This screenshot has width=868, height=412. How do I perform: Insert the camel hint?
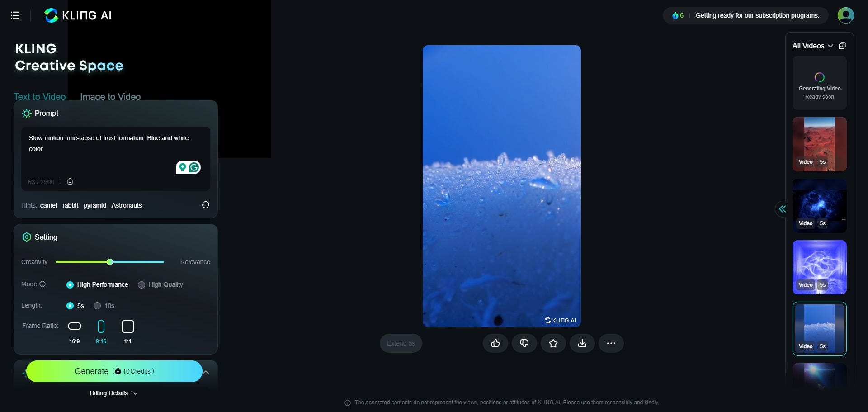coord(48,205)
